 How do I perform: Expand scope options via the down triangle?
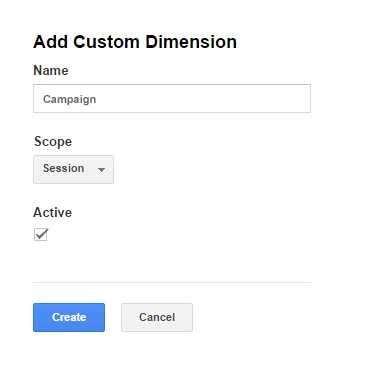(x=101, y=170)
